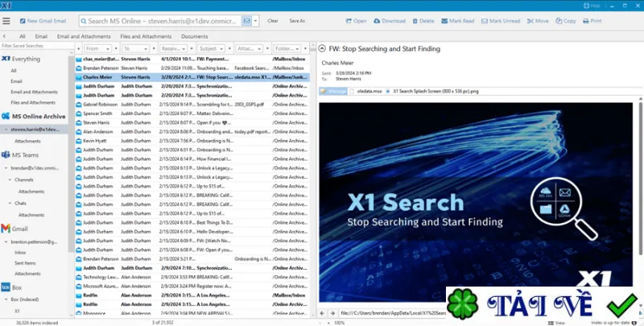Switch to the Documents tab
The width and height of the screenshot is (644, 326).
coord(194,36)
